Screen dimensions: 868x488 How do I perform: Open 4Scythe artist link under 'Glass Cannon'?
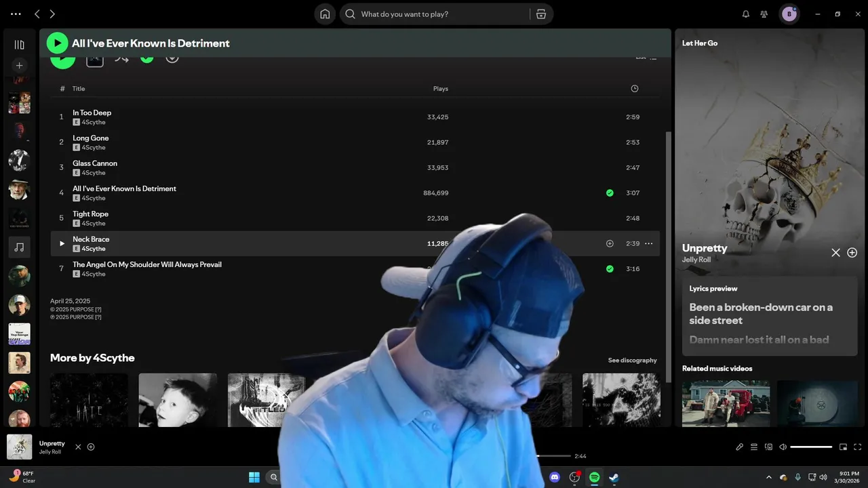(94, 173)
